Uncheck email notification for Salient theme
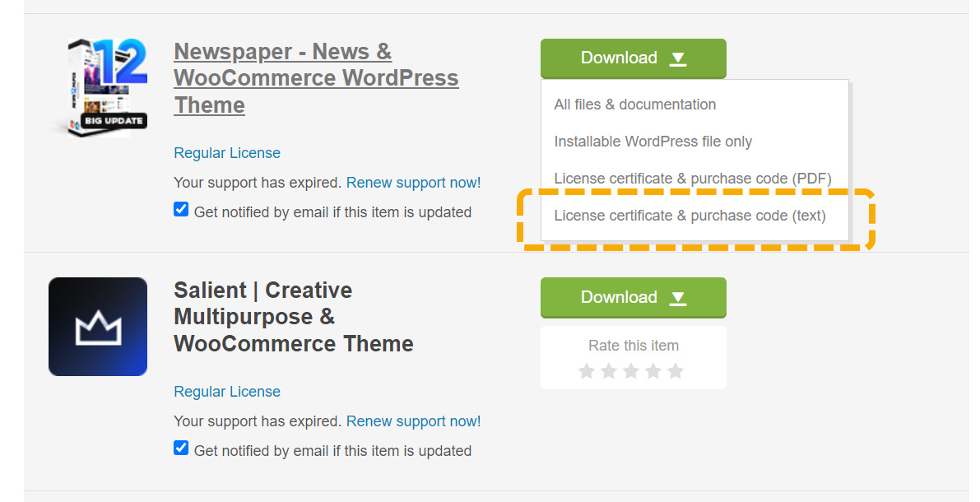 coord(181,449)
